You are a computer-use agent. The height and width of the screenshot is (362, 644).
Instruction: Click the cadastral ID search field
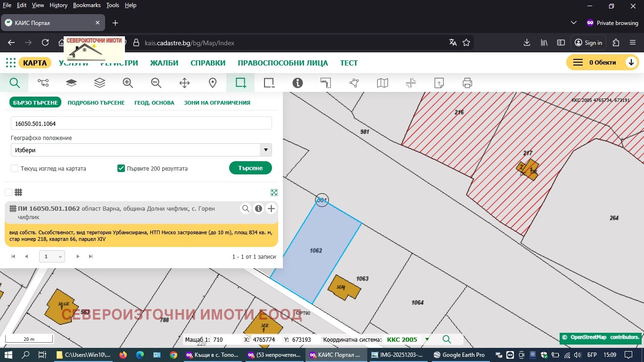point(141,123)
